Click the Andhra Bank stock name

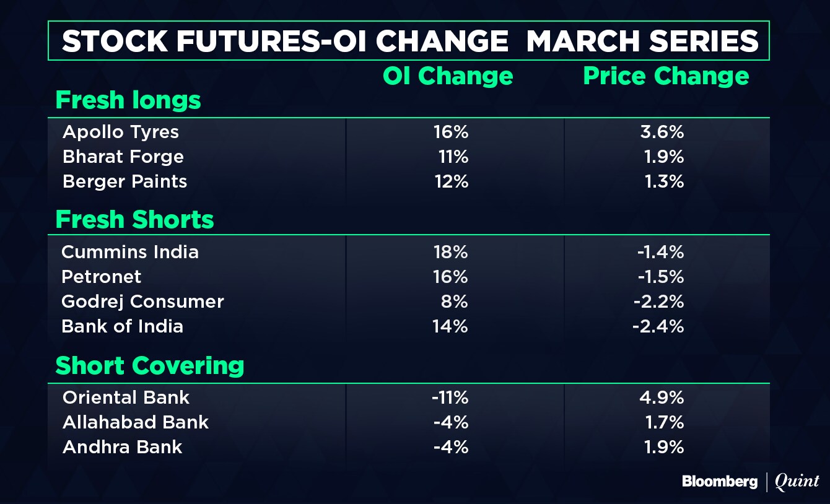(122, 447)
